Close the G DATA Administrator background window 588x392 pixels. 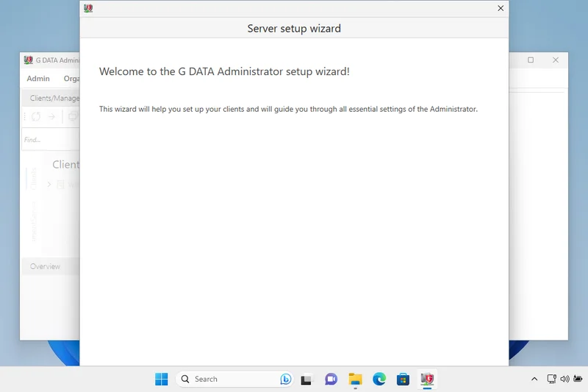[x=556, y=60]
